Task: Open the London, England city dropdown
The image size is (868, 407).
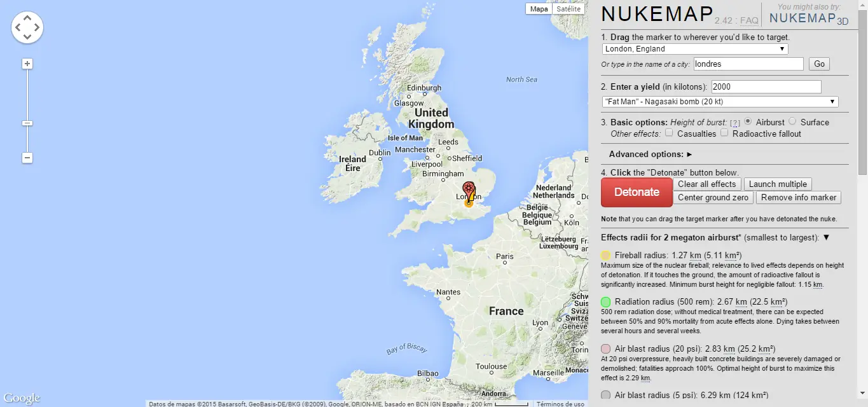Action: (695, 49)
